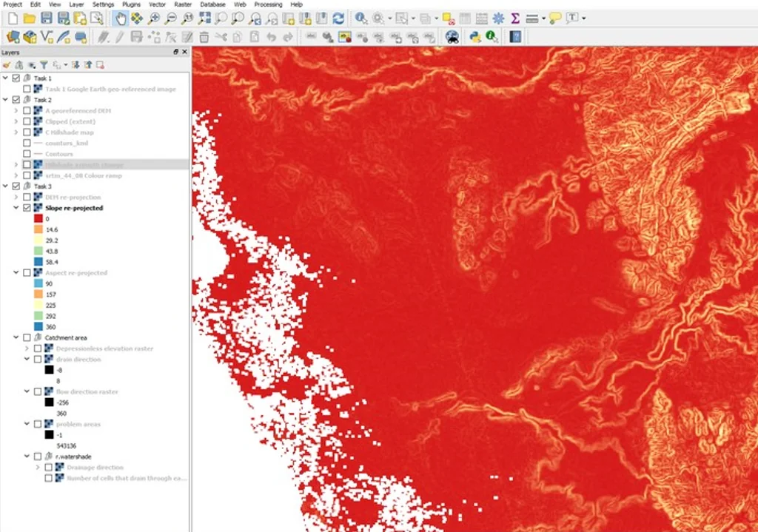Select the Pan Map hand tool
Viewport: 758px width, 532px height.
(x=121, y=18)
